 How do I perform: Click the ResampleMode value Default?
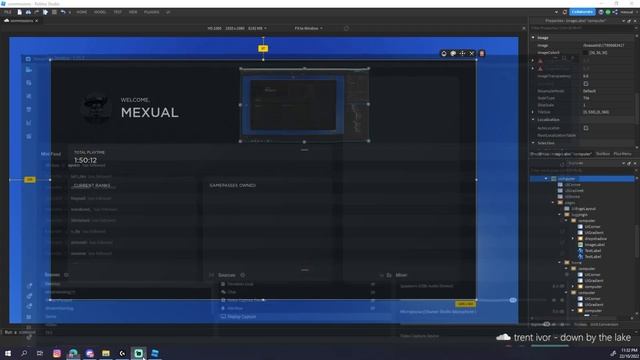tap(589, 91)
